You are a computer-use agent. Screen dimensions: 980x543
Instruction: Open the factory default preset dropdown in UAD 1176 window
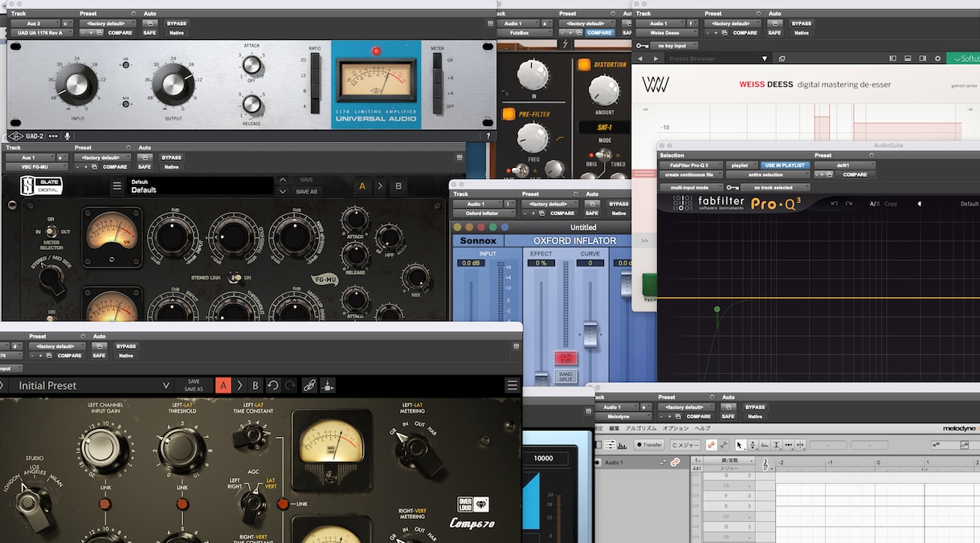pos(107,24)
